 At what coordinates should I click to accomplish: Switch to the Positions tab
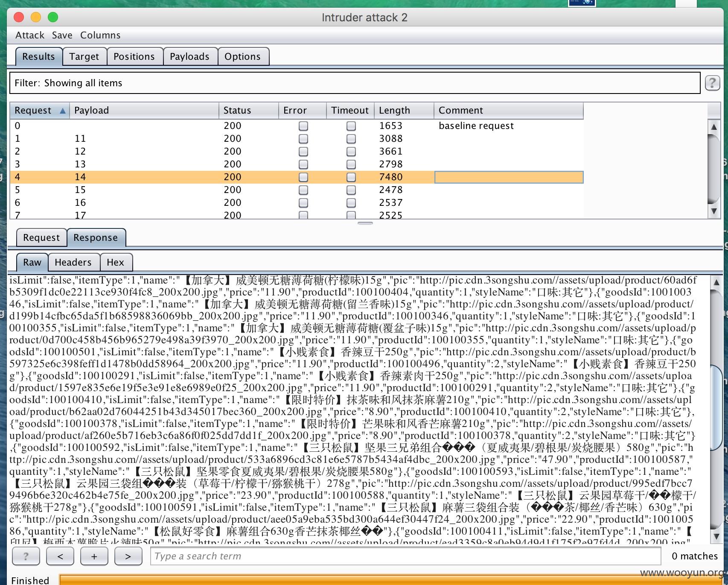pyautogui.click(x=134, y=56)
